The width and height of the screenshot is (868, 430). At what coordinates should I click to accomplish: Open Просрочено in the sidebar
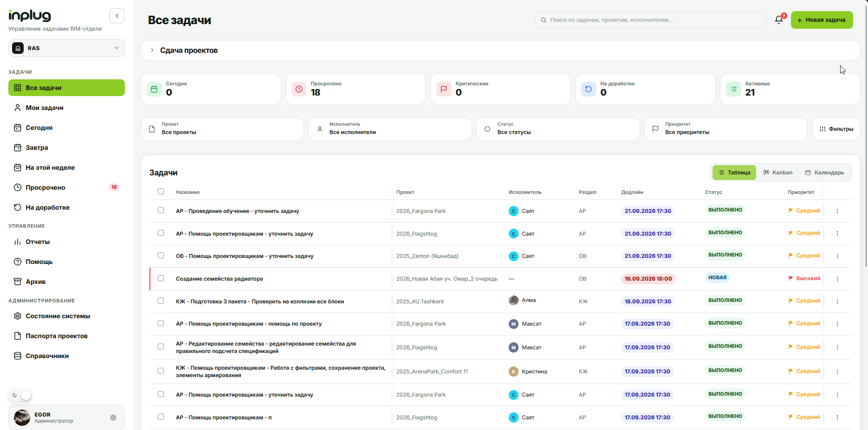(x=66, y=187)
